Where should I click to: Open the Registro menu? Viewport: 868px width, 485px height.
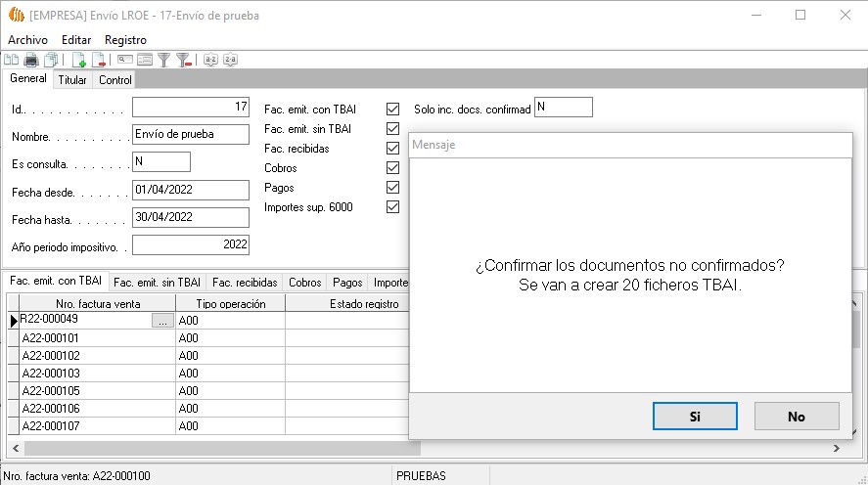(125, 39)
